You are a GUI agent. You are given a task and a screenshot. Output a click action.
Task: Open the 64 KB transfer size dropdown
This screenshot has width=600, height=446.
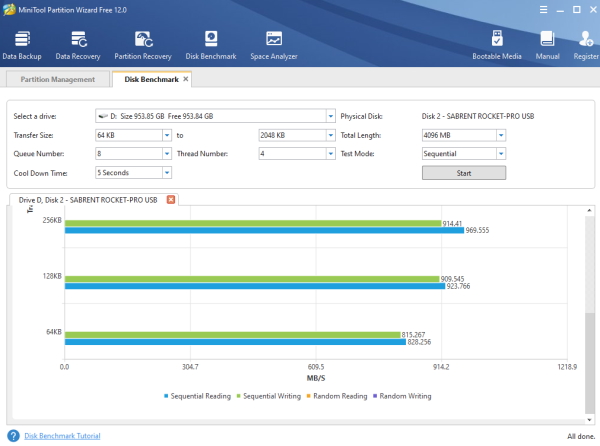click(x=167, y=135)
